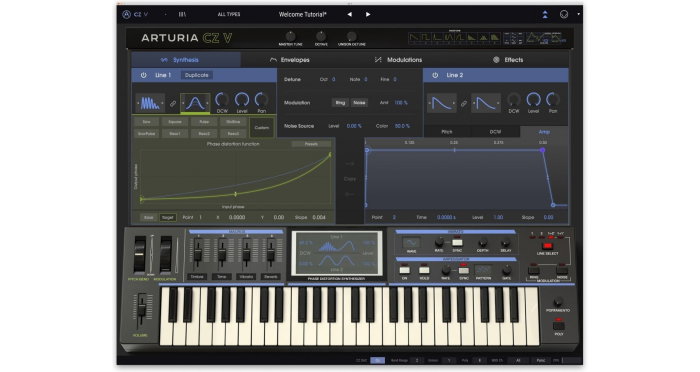Click the Pitch Bend wheel
This screenshot has height=372, width=700.
(139, 255)
